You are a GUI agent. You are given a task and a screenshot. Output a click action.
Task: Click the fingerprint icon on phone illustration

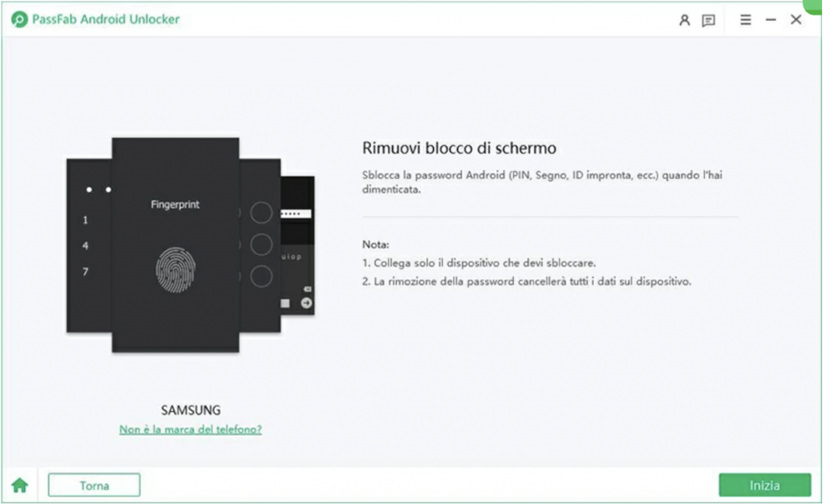point(175,269)
